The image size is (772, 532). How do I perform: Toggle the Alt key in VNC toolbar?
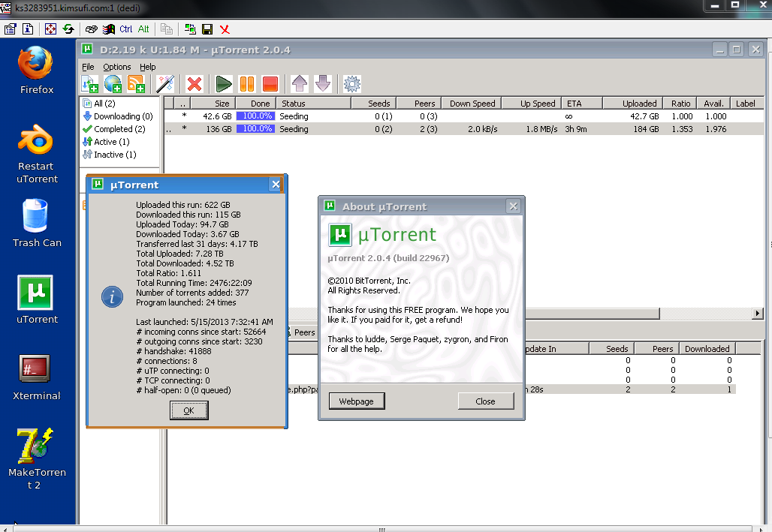(x=143, y=29)
